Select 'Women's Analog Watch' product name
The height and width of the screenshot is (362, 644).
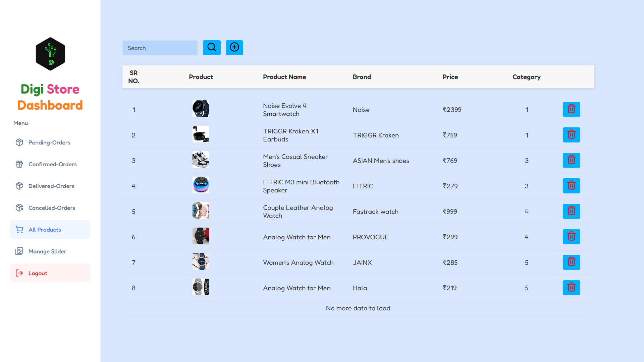298,262
